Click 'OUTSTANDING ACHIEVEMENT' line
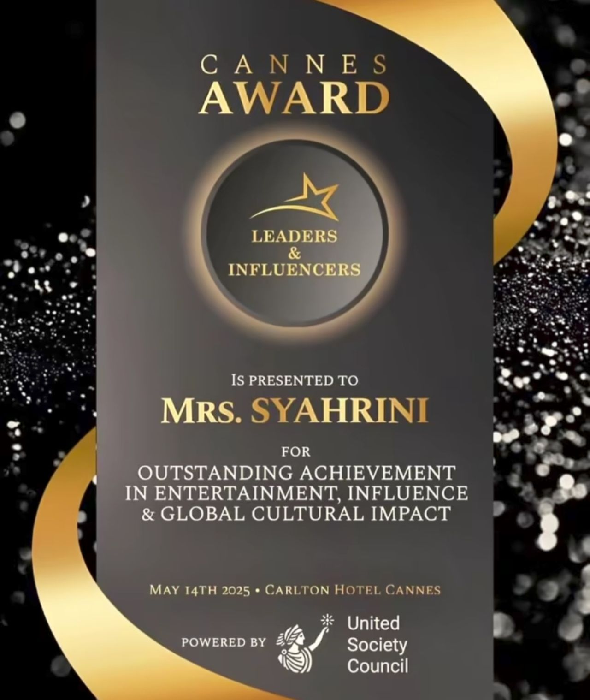This screenshot has height=700, width=590. click(297, 473)
